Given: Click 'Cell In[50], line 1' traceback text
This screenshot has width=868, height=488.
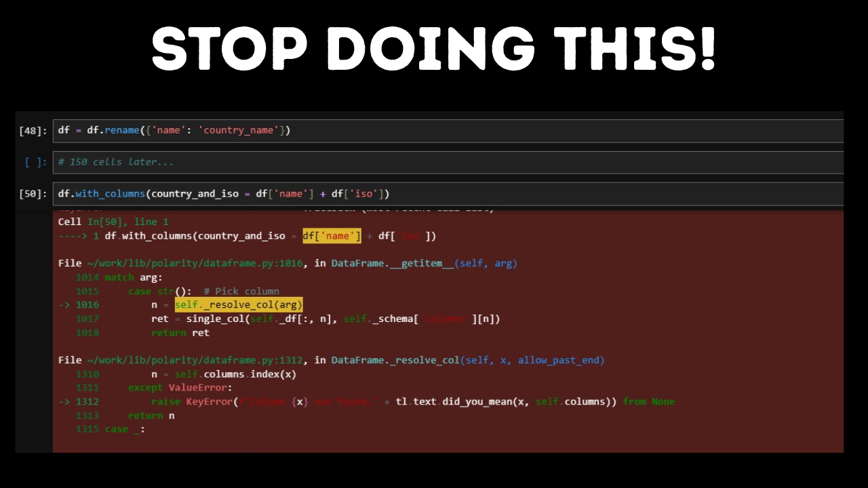Looking at the screenshot, I should [x=113, y=222].
